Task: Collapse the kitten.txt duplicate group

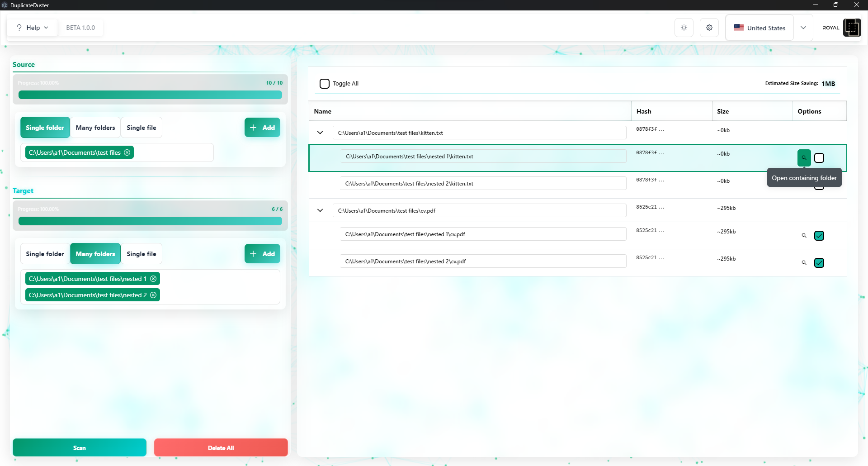Action: [x=321, y=133]
